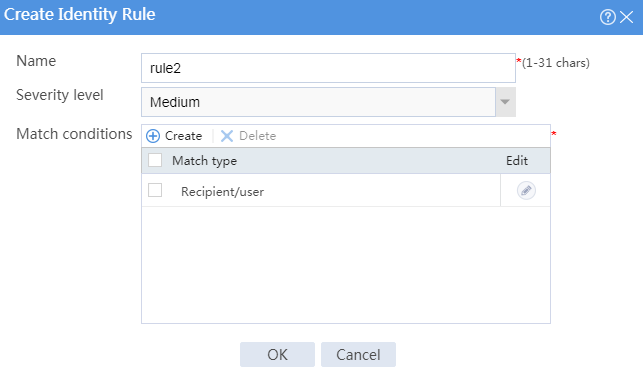Click the Create text in toolbar
Screen dimensions: 643x383
183,136
